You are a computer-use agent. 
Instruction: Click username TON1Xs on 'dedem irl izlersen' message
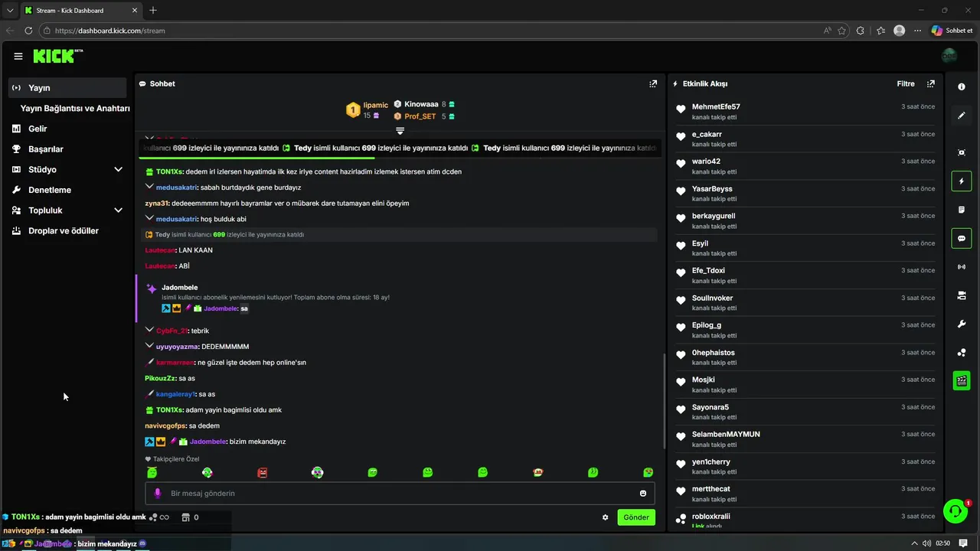169,171
